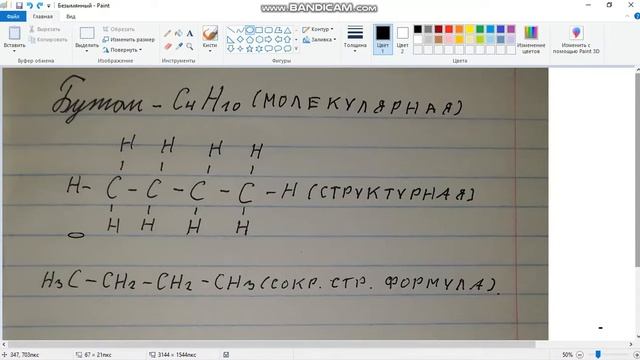Expand the shapes gallery more arrow
640x360 pixels.
coord(296,49)
